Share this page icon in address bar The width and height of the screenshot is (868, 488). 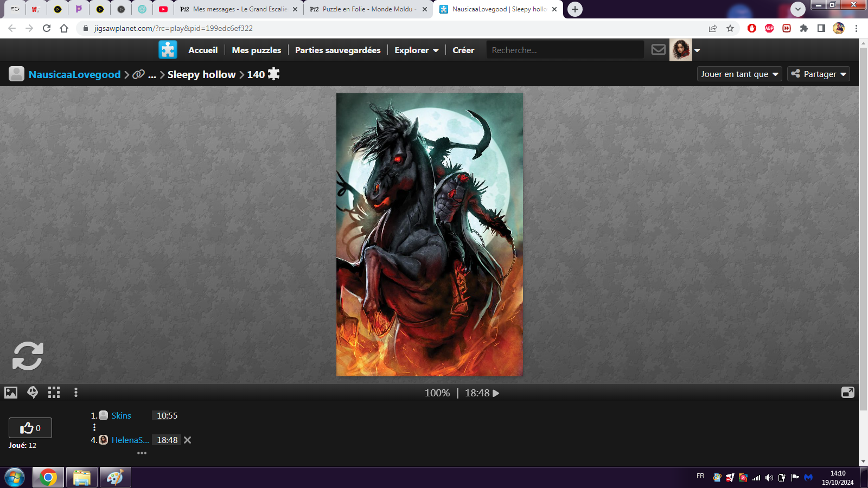pos(713,28)
